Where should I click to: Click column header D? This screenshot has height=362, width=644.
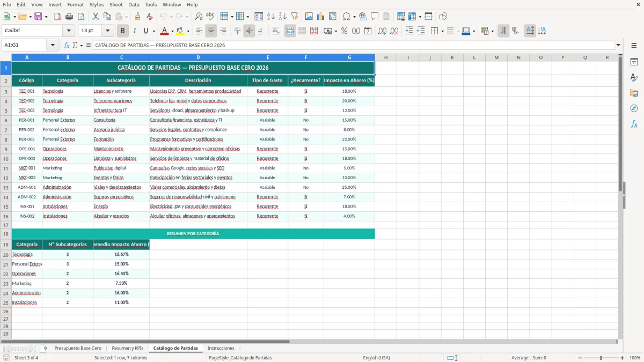(x=198, y=57)
